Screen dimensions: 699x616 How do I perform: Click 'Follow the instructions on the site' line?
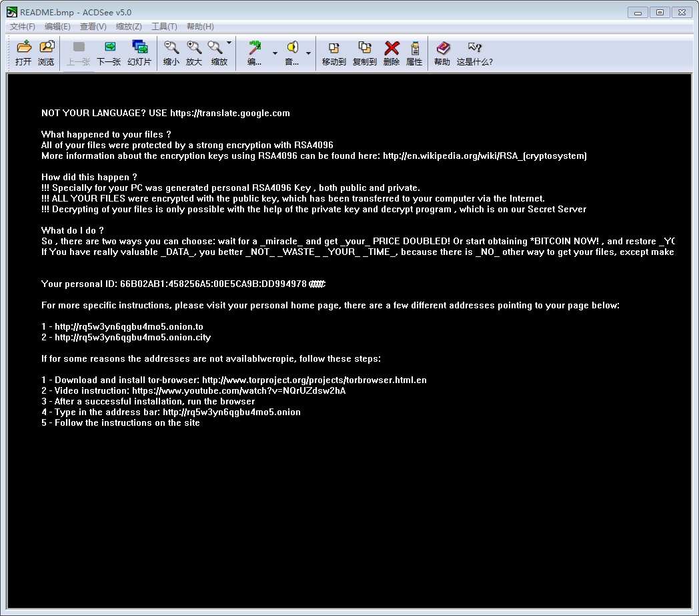[x=121, y=423]
